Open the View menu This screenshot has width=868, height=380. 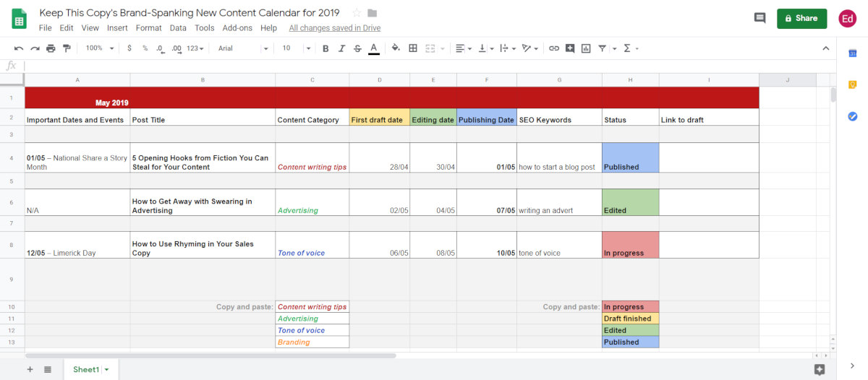(x=90, y=28)
